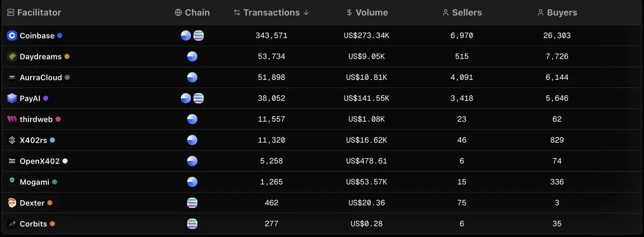The width and height of the screenshot is (644, 237).
Task: Sort table by Buyers column
Action: click(x=557, y=12)
